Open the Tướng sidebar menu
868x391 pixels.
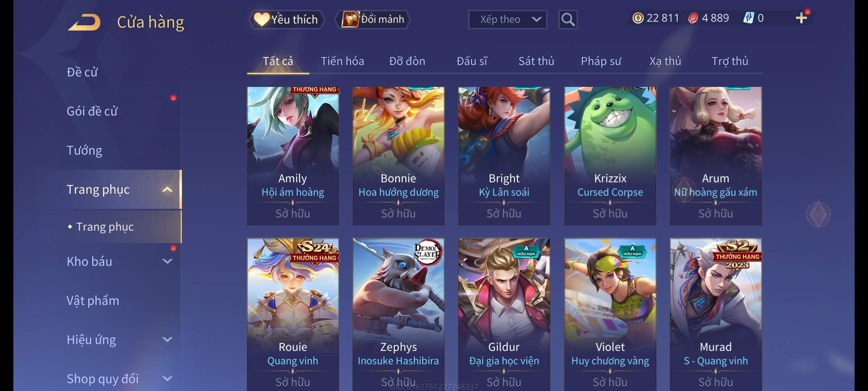click(85, 150)
